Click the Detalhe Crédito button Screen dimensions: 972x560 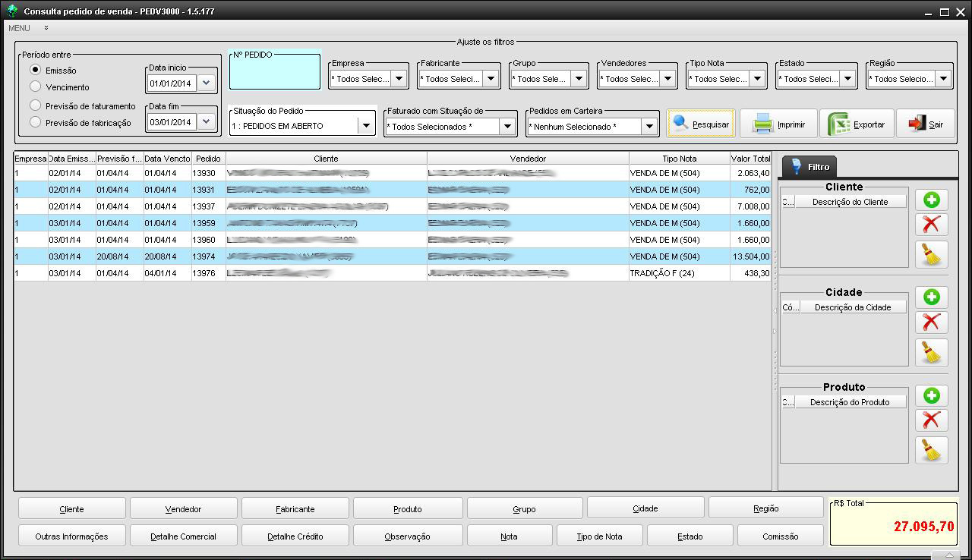pos(295,536)
